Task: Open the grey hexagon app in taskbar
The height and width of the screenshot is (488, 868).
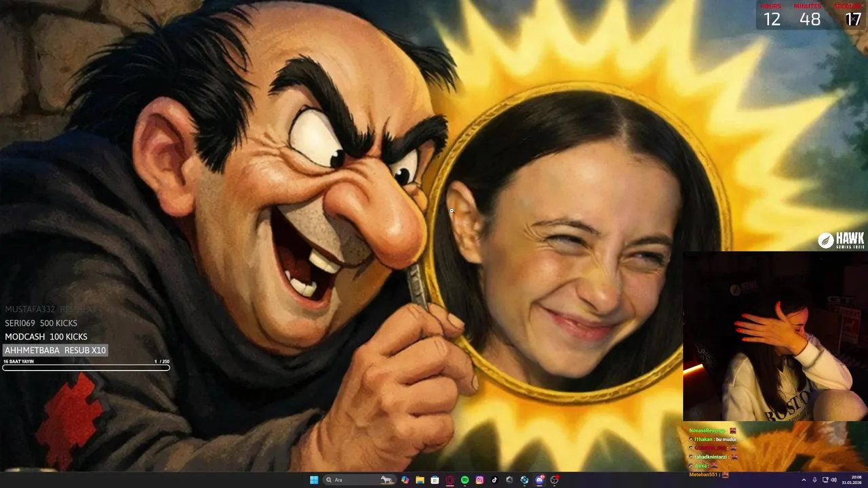Action: point(509,480)
